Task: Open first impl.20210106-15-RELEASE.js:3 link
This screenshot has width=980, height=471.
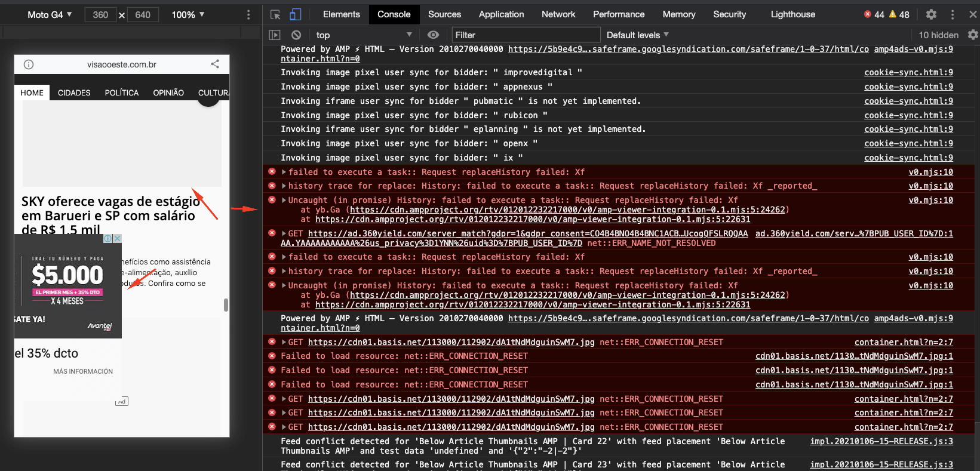Action: [881, 441]
